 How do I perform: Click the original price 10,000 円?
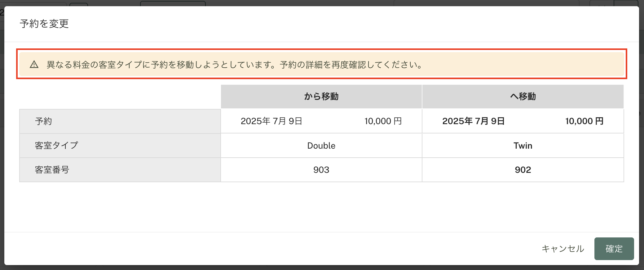point(383,121)
